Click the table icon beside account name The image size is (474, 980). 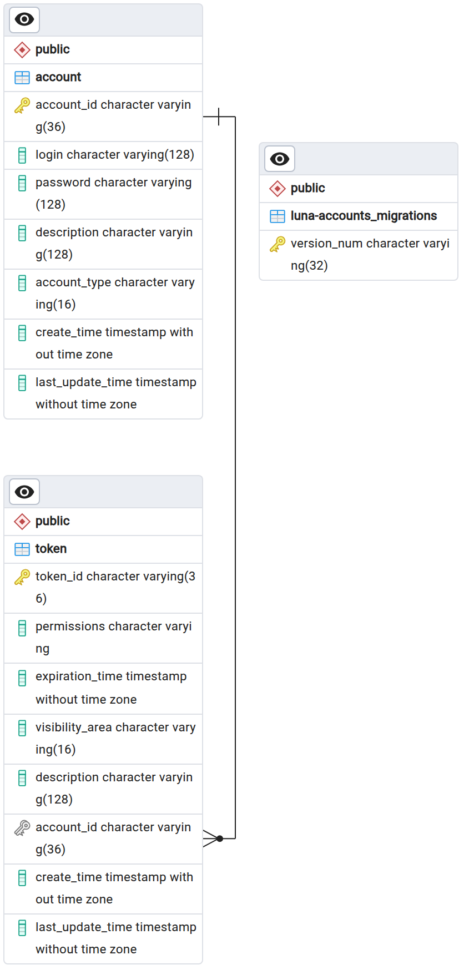tap(22, 78)
